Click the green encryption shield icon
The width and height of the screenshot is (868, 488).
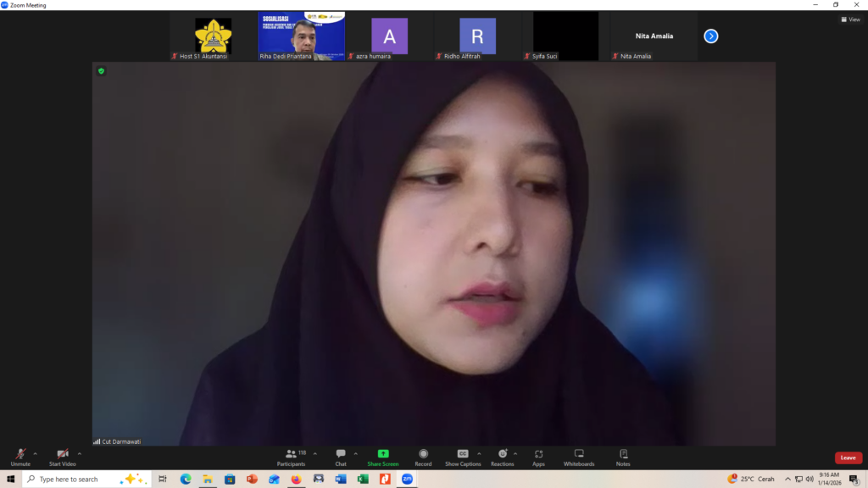tap(101, 71)
